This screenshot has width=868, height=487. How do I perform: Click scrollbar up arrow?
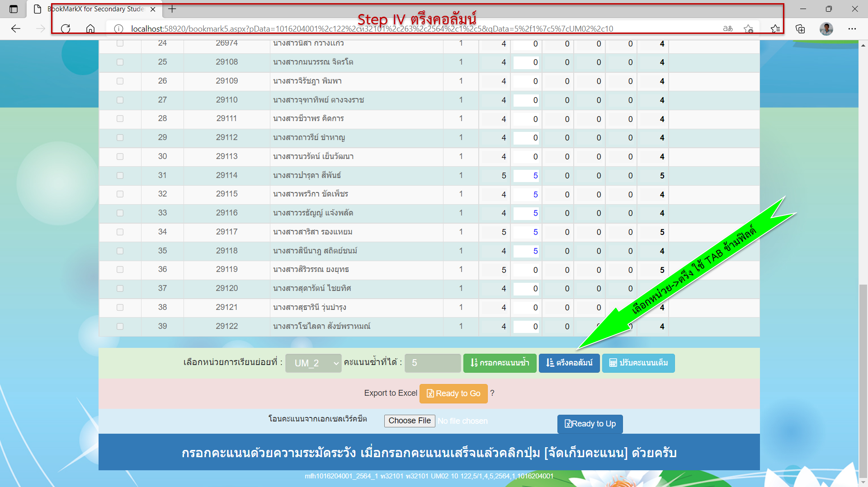tap(863, 45)
